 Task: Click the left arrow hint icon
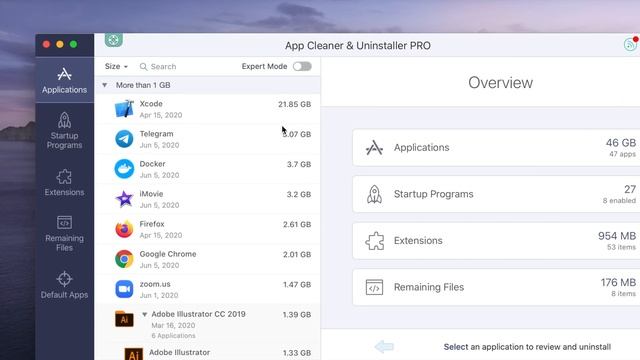point(384,347)
